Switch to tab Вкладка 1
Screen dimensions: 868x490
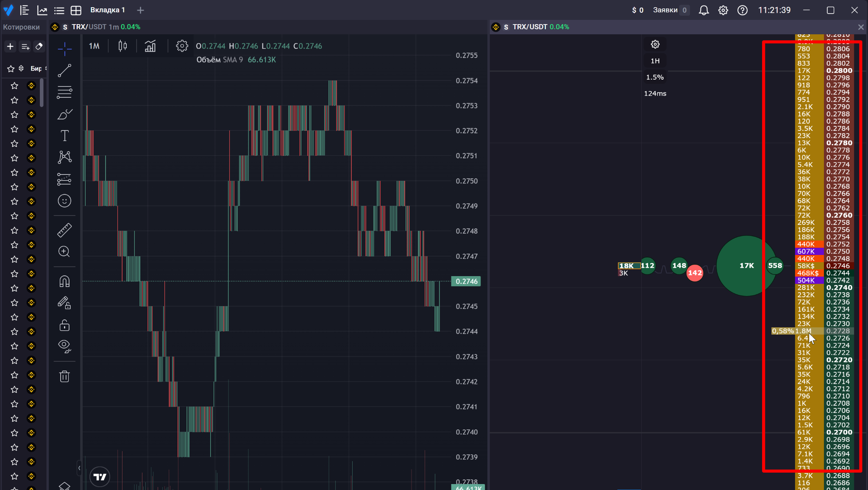click(x=107, y=10)
